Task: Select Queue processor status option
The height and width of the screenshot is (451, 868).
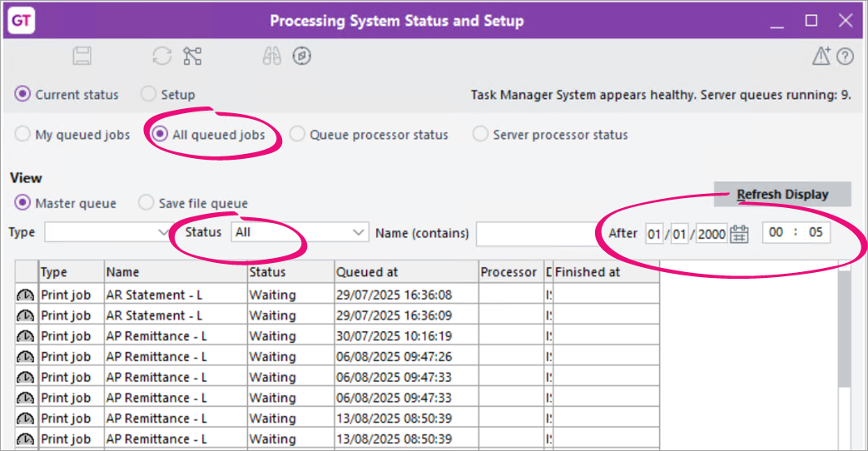Action: tap(297, 135)
